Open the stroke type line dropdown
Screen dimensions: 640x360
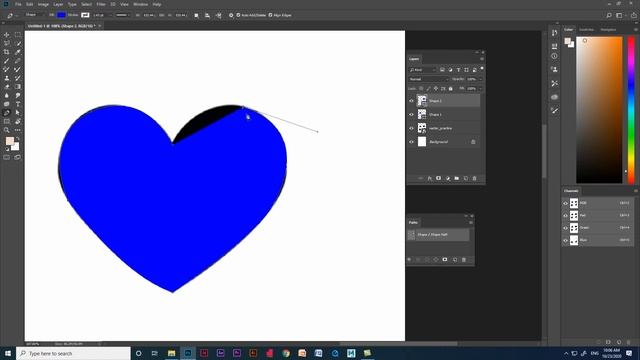point(122,15)
